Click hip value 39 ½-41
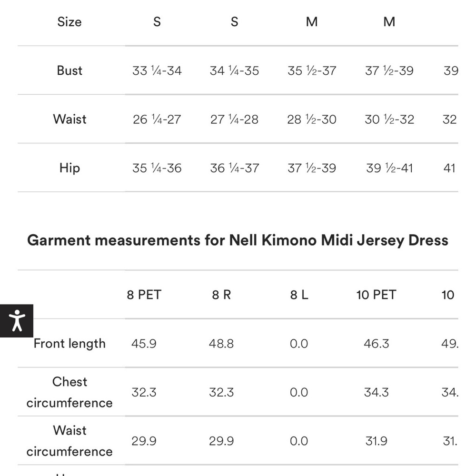 pos(389,168)
